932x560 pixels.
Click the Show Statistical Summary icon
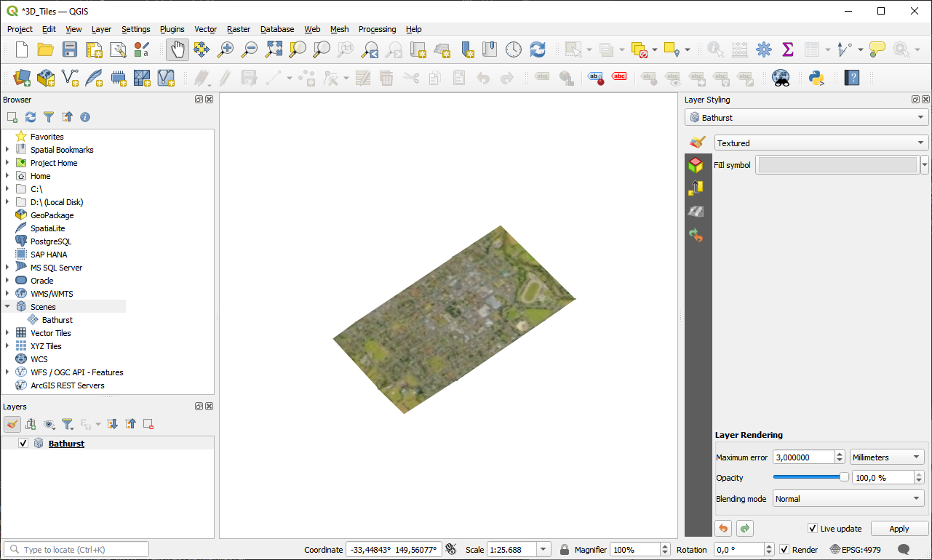click(787, 50)
